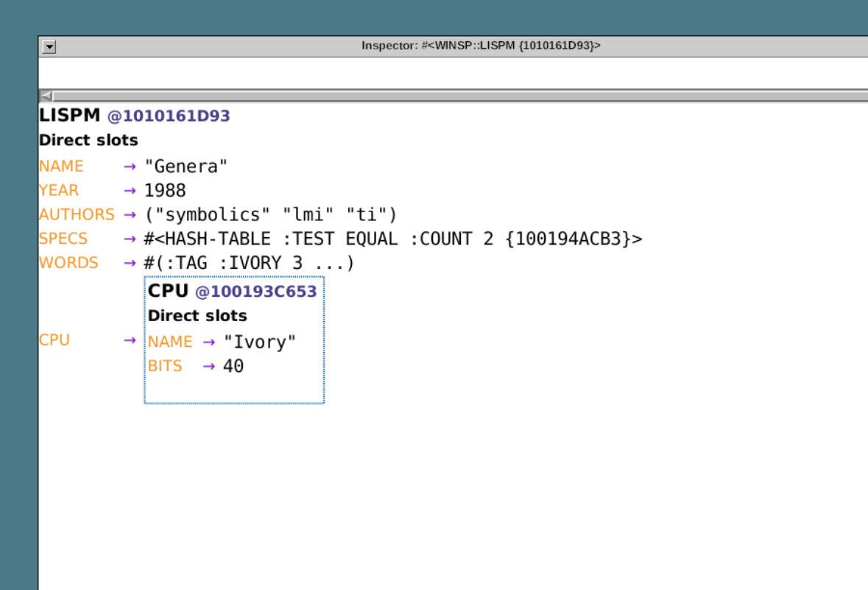Image resolution: width=868 pixels, height=590 pixels.
Task: Inspect the ("symbolics" "lmi" "ti") list value
Action: [270, 214]
